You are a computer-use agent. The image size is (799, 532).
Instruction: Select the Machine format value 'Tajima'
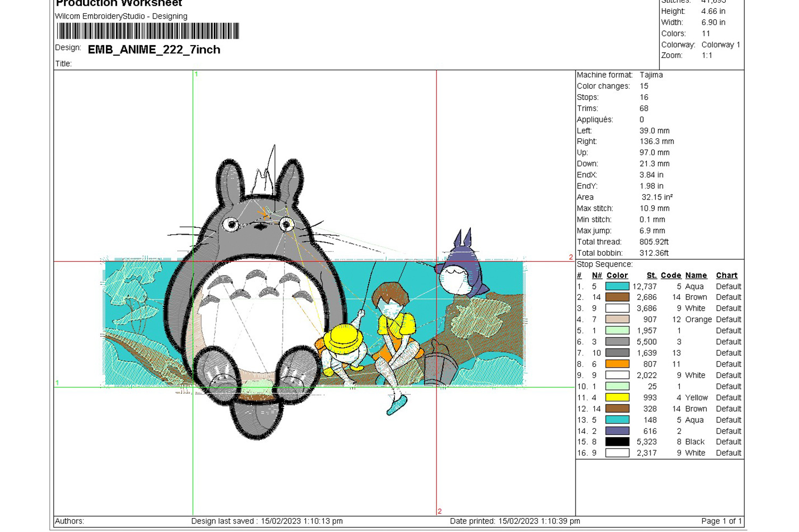coord(651,75)
